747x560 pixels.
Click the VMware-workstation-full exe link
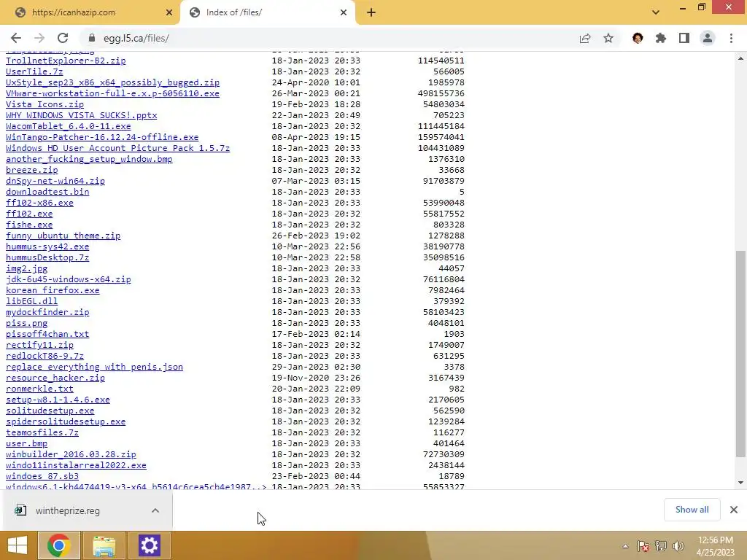pyautogui.click(x=112, y=93)
